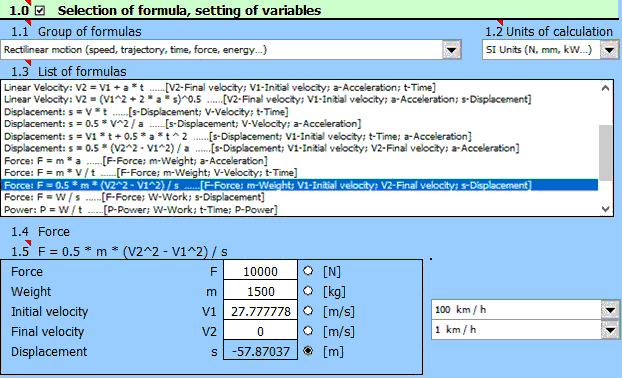This screenshot has width=622, height=378.
Task: Open the 1 km / h unit dropdown arrow
Action: [610, 330]
